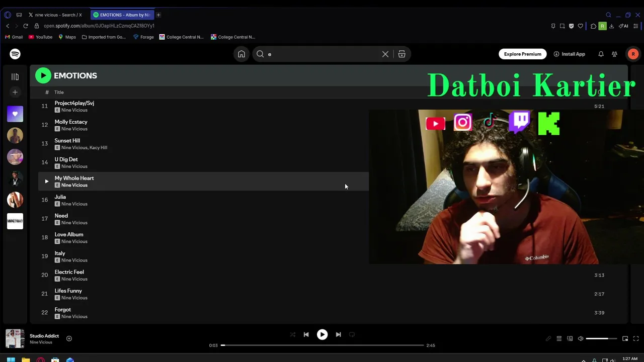The image size is (644, 362).
Task: Toggle shuffle in the player bar
Action: [292, 334]
